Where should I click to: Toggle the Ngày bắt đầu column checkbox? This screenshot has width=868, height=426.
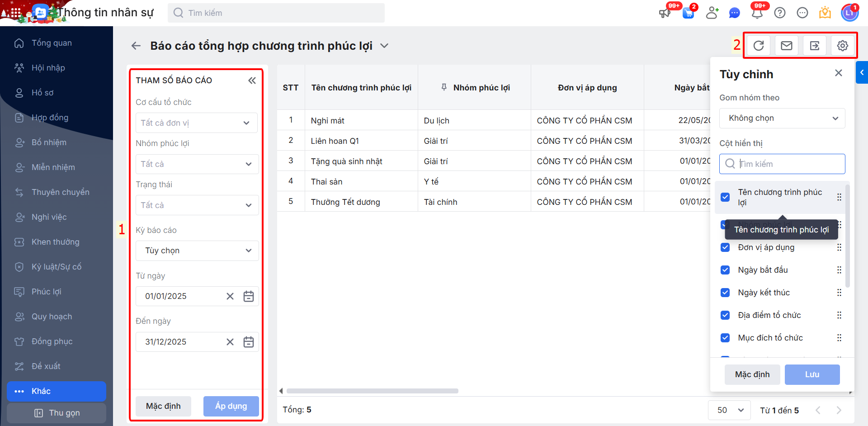point(725,270)
